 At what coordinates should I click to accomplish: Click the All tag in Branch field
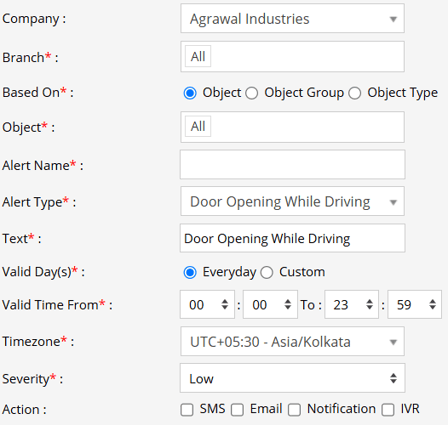[198, 56]
